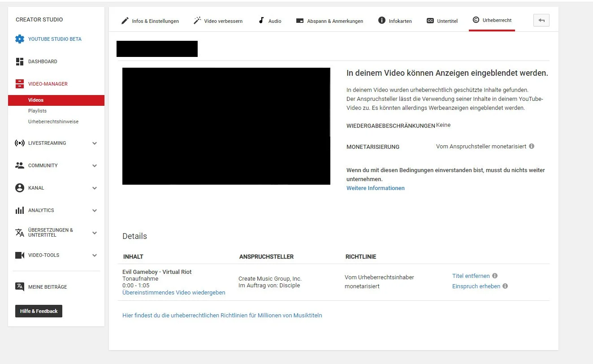Click the magic wand icon for Video verbessern

(197, 21)
